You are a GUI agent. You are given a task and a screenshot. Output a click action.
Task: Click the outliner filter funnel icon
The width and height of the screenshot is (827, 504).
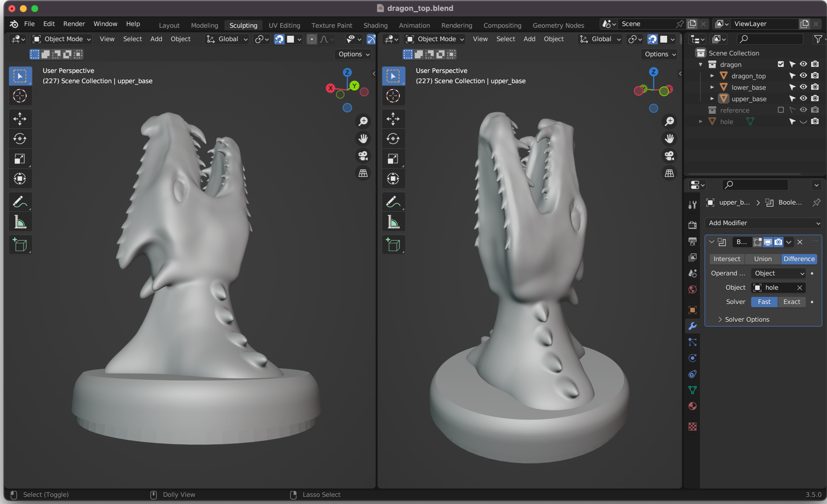click(x=818, y=39)
